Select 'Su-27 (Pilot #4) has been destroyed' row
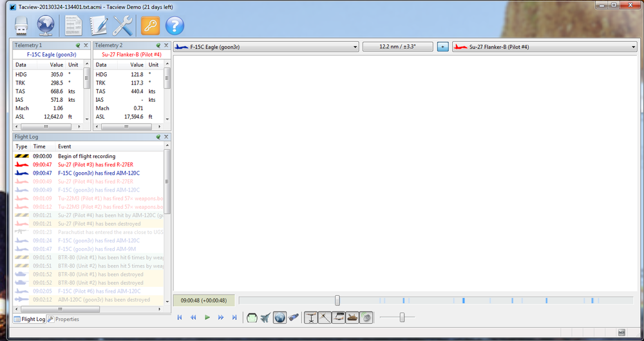Viewport: 644px width, 341px height. [88, 224]
